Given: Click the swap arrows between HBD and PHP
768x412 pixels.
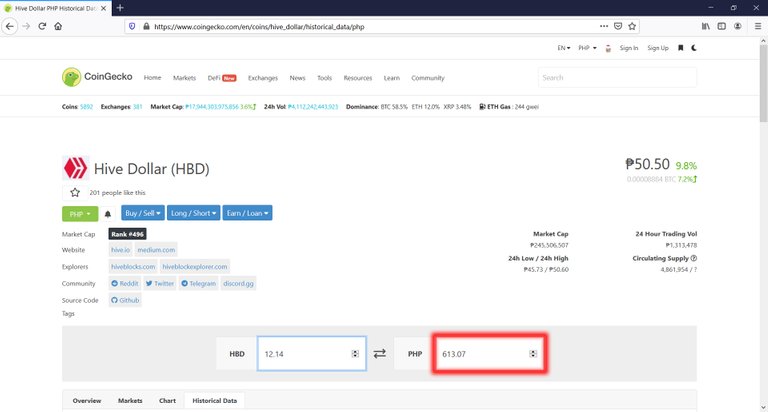Looking at the screenshot, I should click(x=380, y=353).
